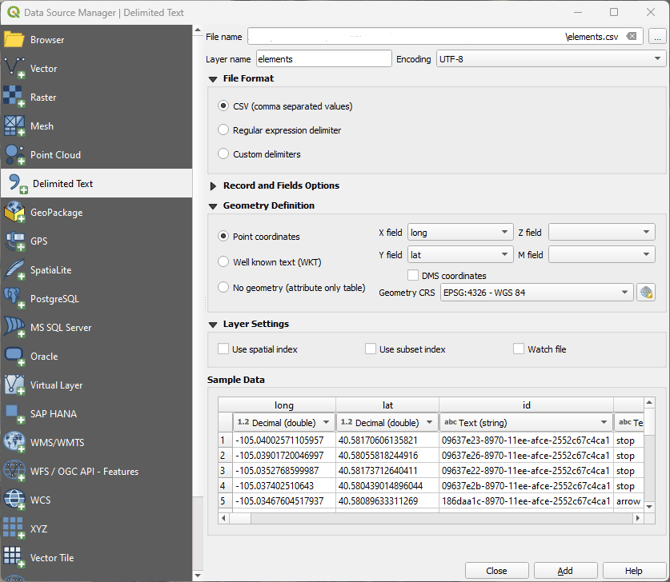Open the Browser source icon
Viewport: 670px width, 582px height.
pyautogui.click(x=14, y=39)
